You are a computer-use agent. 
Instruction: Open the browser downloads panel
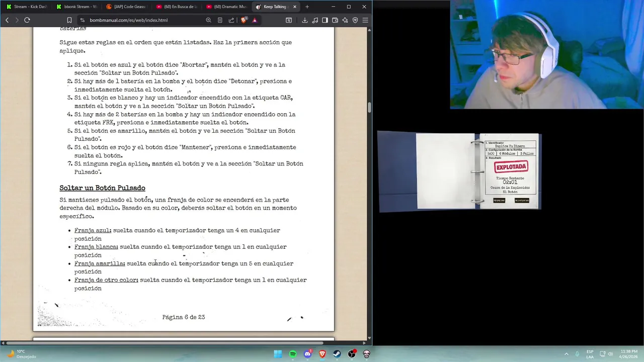point(305,20)
